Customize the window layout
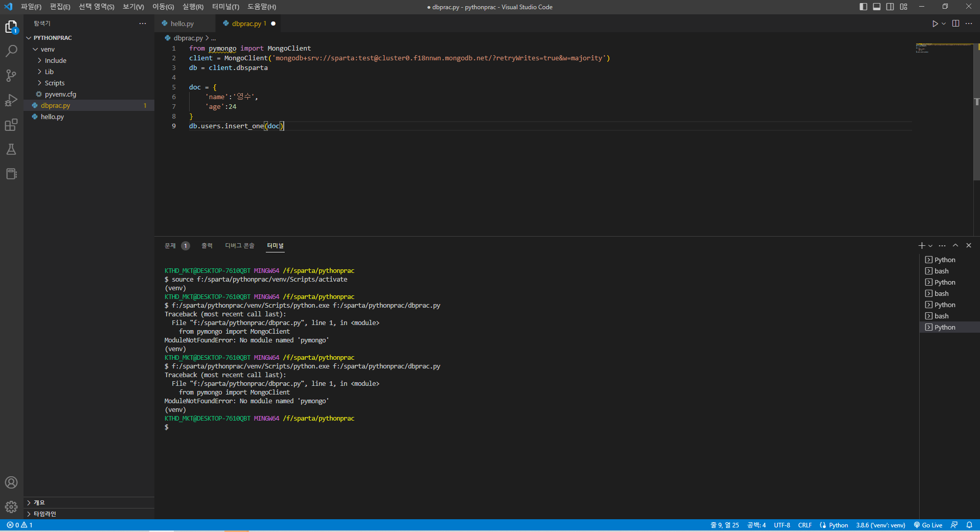 904,7
